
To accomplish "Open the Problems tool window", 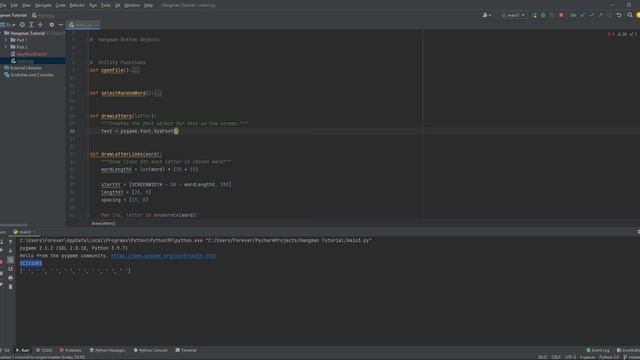I will (71, 350).
